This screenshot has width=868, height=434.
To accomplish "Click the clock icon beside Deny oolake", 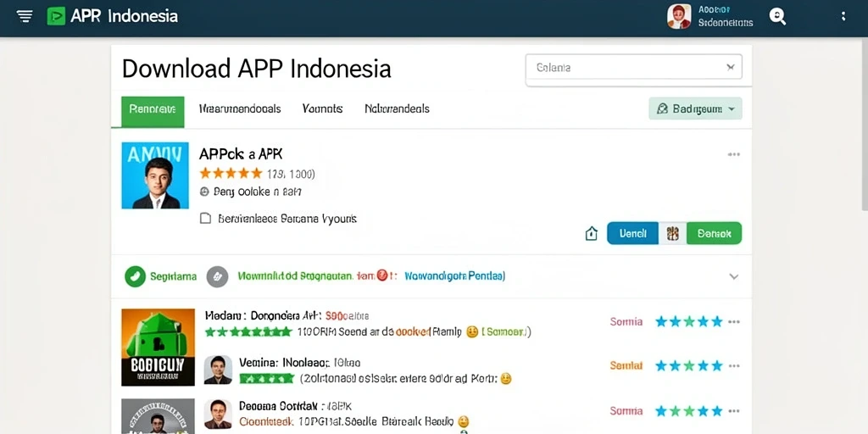I will point(203,192).
